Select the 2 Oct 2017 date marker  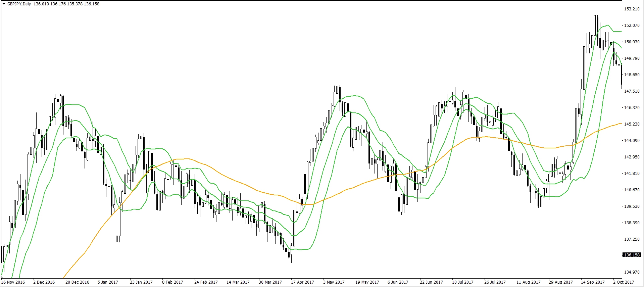[x=624, y=282]
